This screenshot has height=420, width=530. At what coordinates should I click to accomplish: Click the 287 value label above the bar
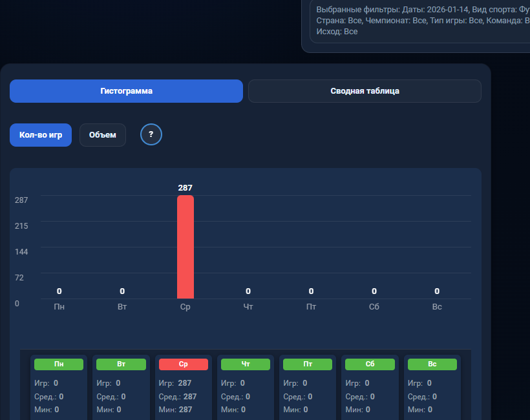[185, 188]
